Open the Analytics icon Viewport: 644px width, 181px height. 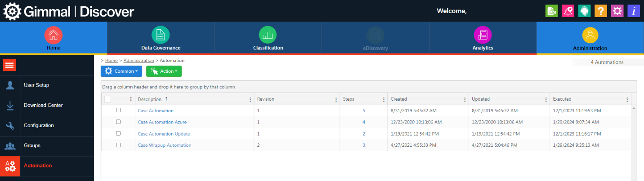pyautogui.click(x=483, y=35)
